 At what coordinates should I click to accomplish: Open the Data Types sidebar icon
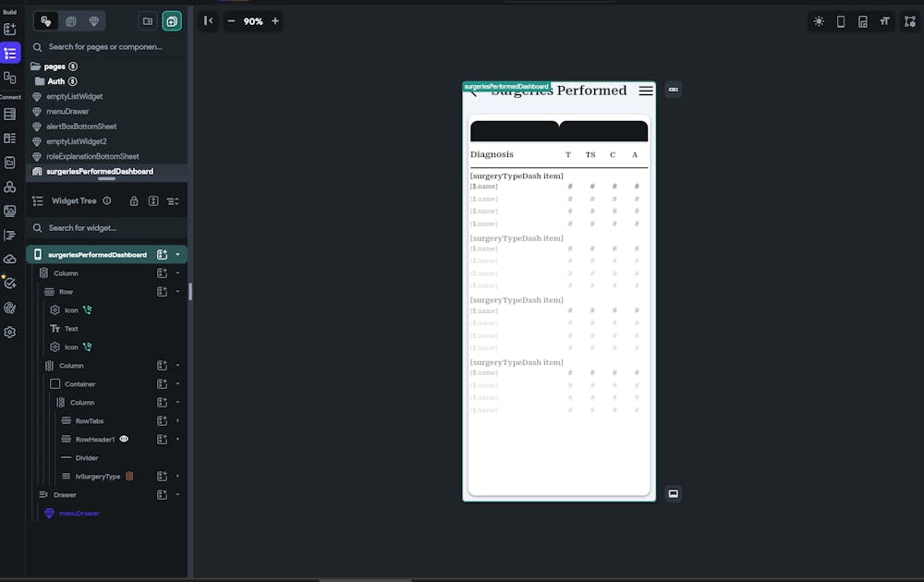click(x=10, y=138)
